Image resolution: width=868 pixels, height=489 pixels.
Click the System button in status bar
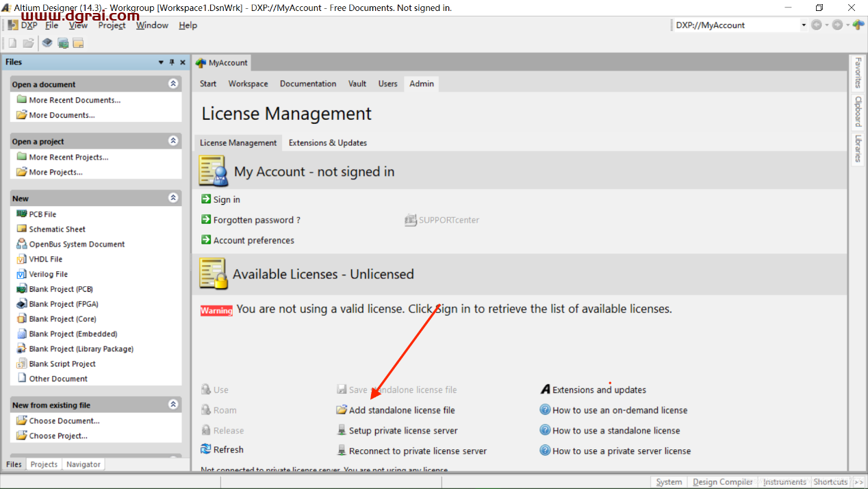click(669, 482)
